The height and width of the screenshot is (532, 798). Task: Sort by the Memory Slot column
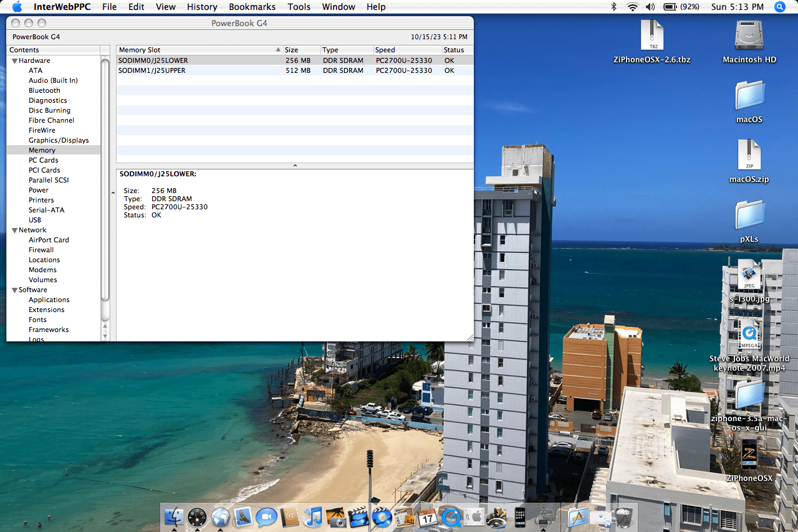[199, 50]
